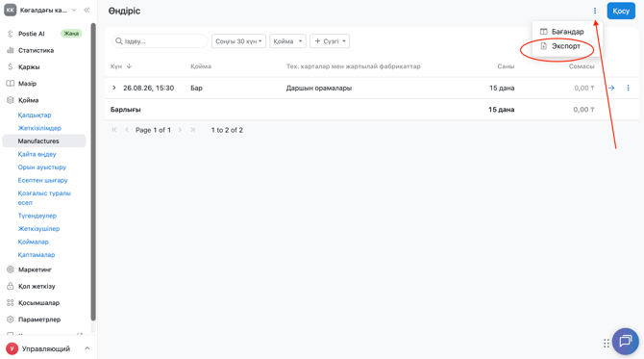Click the Даршын орамалары cell

(319, 88)
